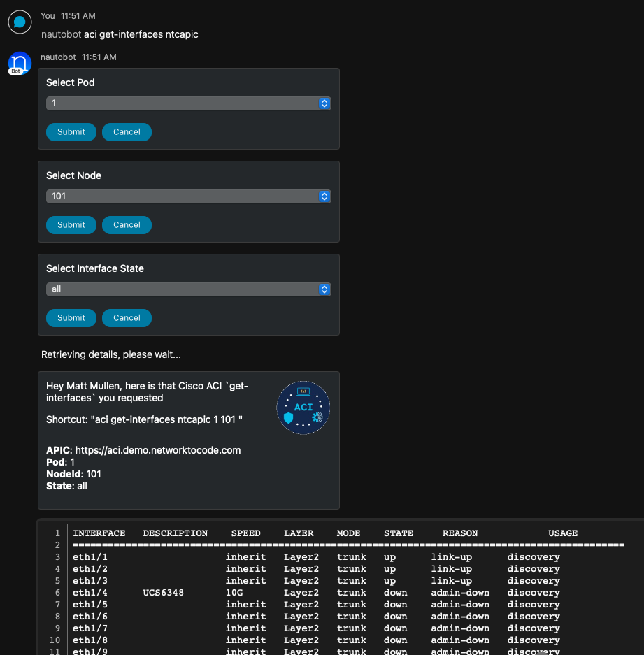The height and width of the screenshot is (655, 644).
Task: Click the nautobot sender name
Action: click(58, 57)
